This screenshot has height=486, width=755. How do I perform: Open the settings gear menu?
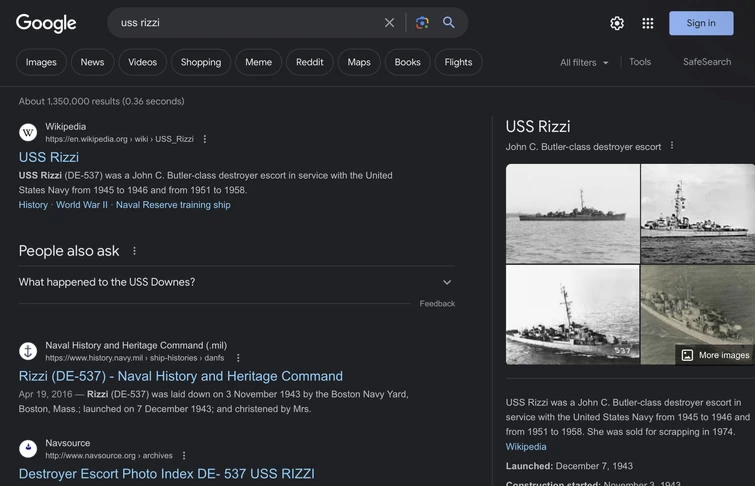point(617,23)
